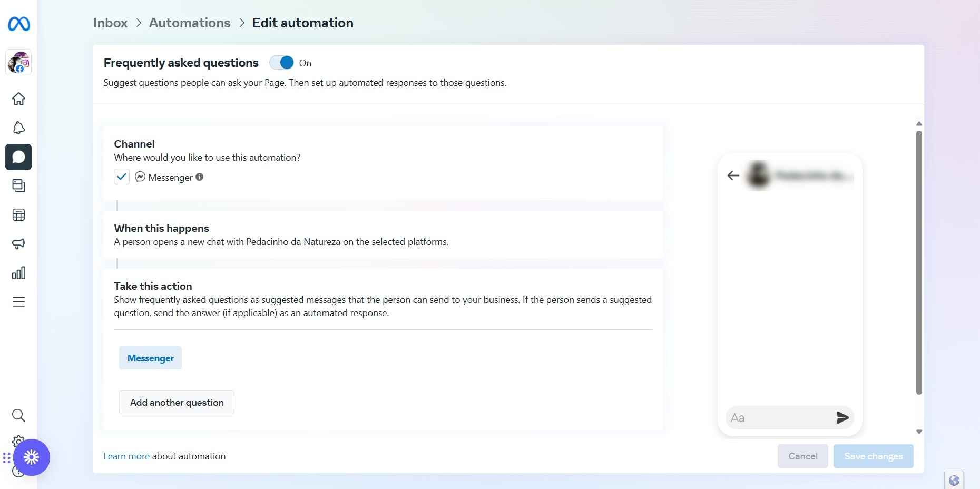
Task: View Insights using the bar chart icon
Action: coord(18,272)
